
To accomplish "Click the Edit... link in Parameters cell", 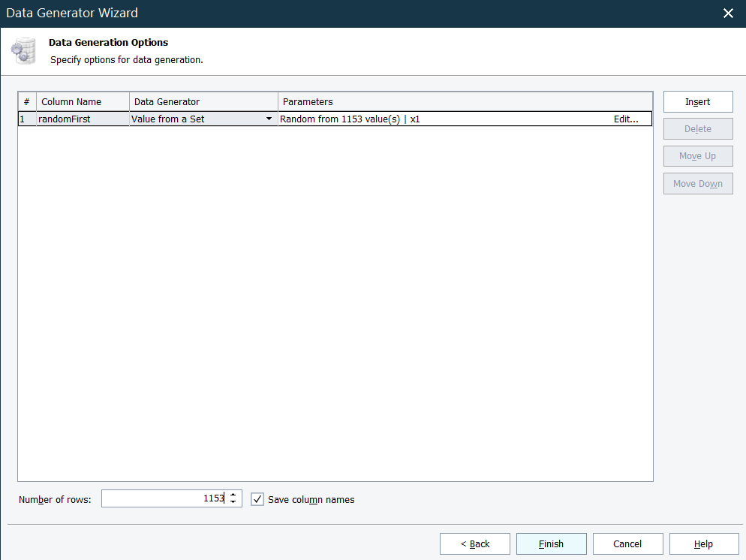I will point(626,119).
